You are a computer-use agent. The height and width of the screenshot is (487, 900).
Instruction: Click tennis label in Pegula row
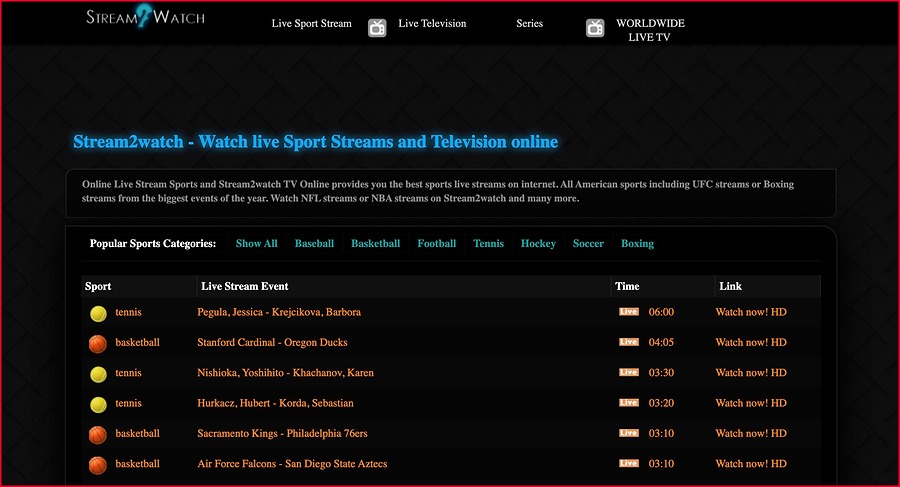pyautogui.click(x=128, y=312)
